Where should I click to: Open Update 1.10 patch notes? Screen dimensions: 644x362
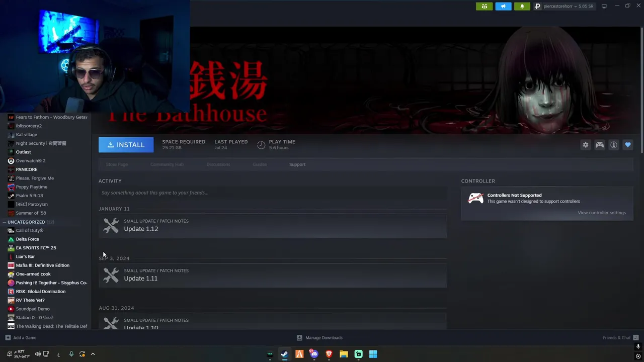click(x=272, y=321)
